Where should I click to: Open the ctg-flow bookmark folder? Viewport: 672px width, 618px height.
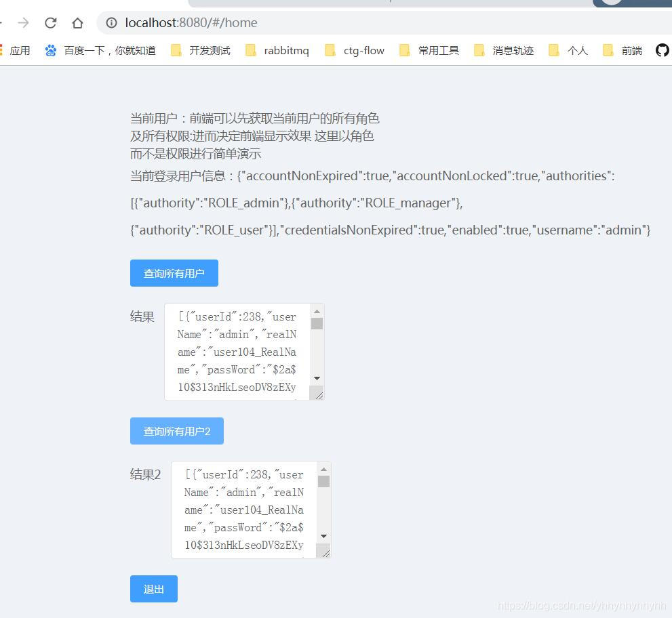coord(355,51)
